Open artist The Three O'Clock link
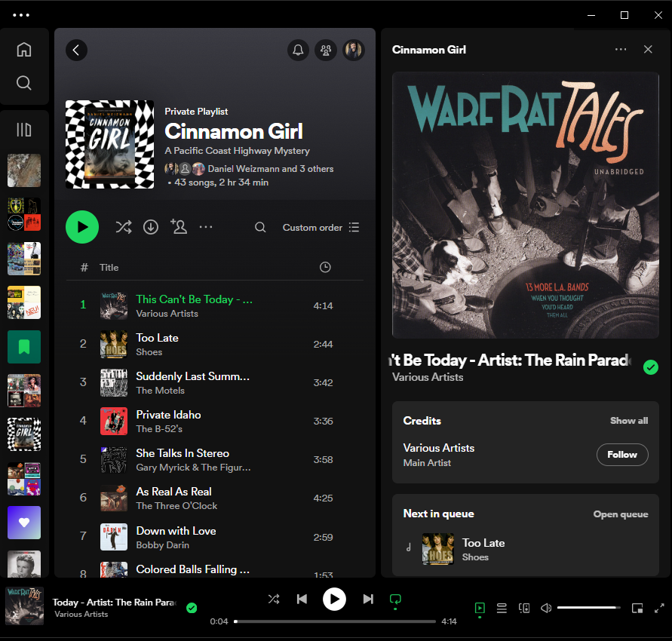Viewport: 672px width, 641px height. (x=176, y=506)
